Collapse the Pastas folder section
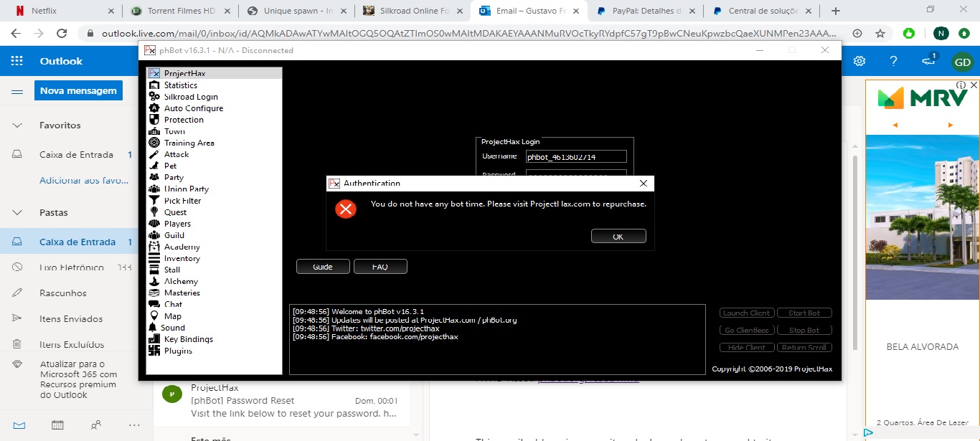The image size is (980, 441). point(17,213)
